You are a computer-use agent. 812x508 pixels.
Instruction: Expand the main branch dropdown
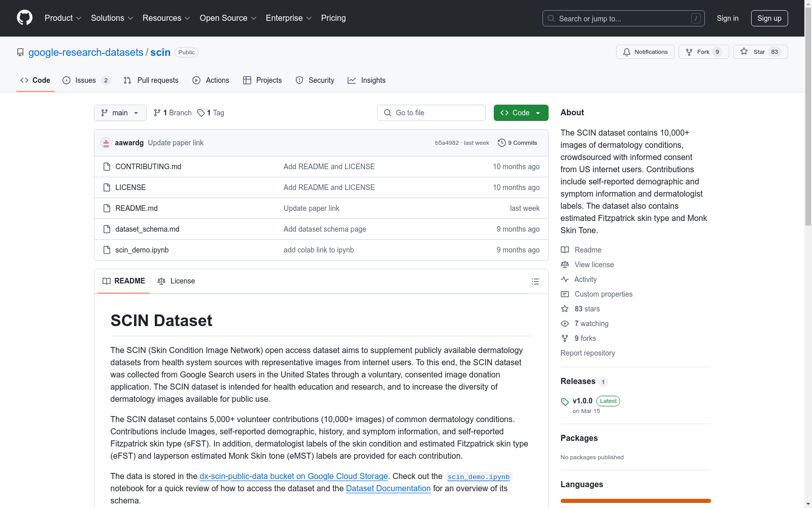tap(120, 113)
